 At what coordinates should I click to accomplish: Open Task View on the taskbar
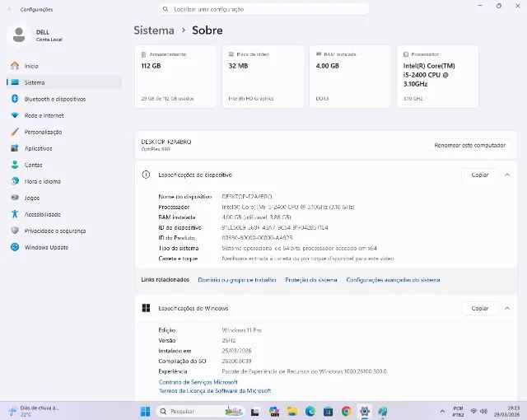(x=255, y=411)
